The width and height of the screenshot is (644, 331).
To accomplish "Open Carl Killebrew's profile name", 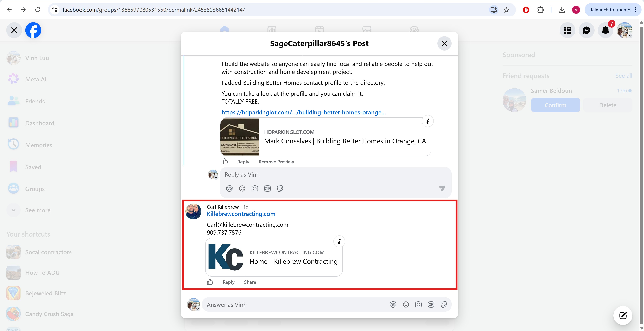I will tap(223, 207).
